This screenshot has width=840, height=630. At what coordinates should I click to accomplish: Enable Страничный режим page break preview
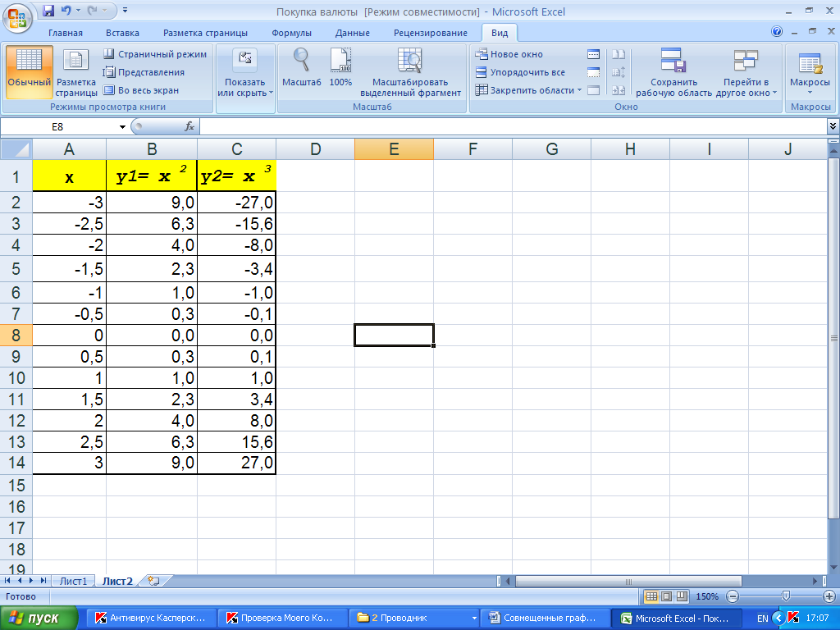[155, 54]
